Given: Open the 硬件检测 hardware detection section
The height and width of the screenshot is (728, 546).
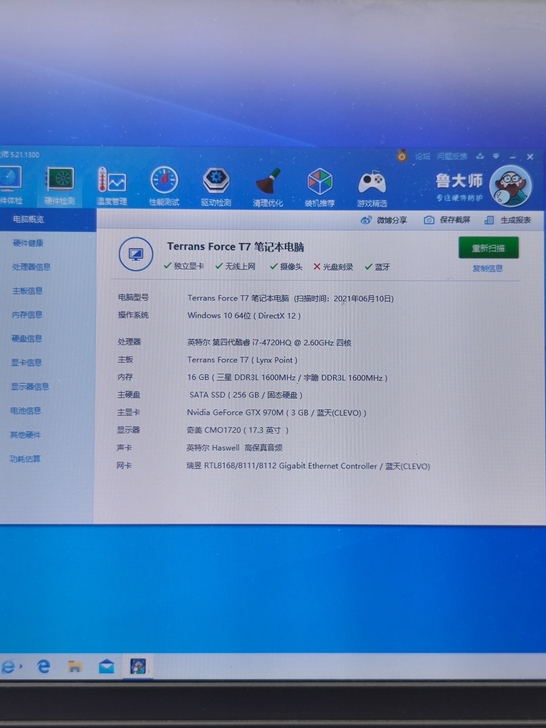Looking at the screenshot, I should click(60, 186).
